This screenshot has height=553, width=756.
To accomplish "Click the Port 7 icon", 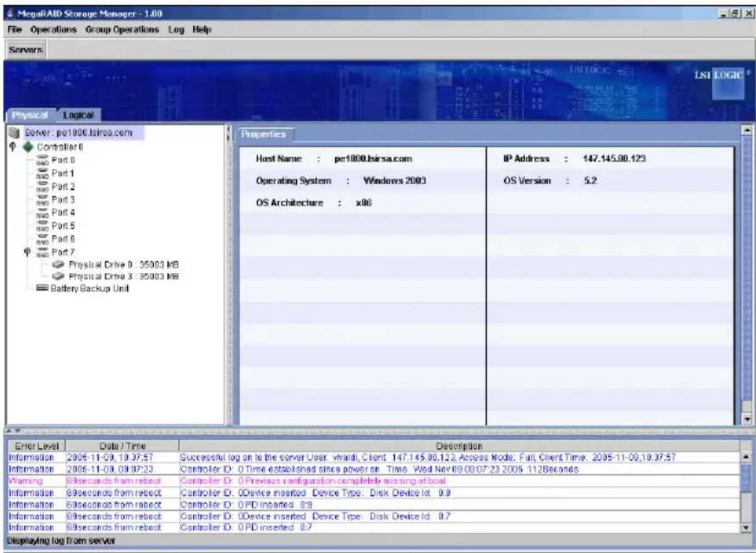I will pyautogui.click(x=43, y=252).
